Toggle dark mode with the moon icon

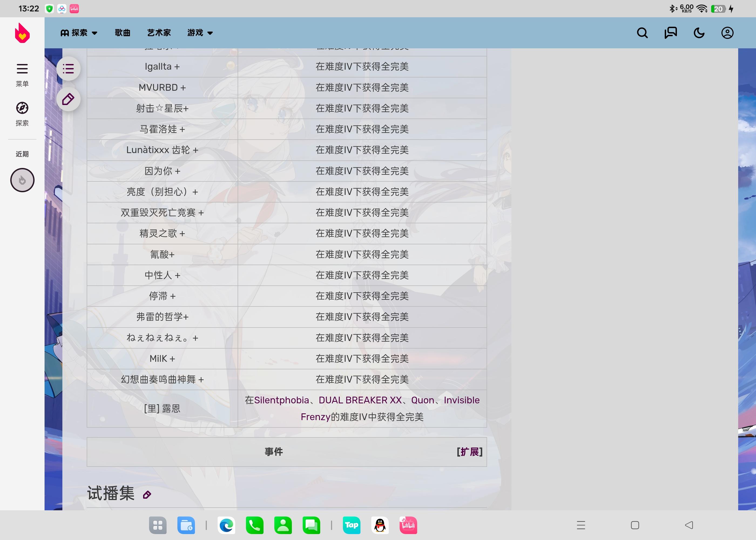pos(699,33)
